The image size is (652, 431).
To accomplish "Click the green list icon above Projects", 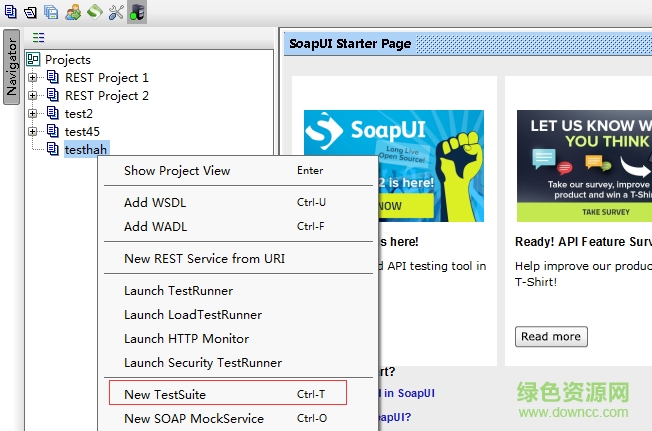I will (x=39, y=38).
